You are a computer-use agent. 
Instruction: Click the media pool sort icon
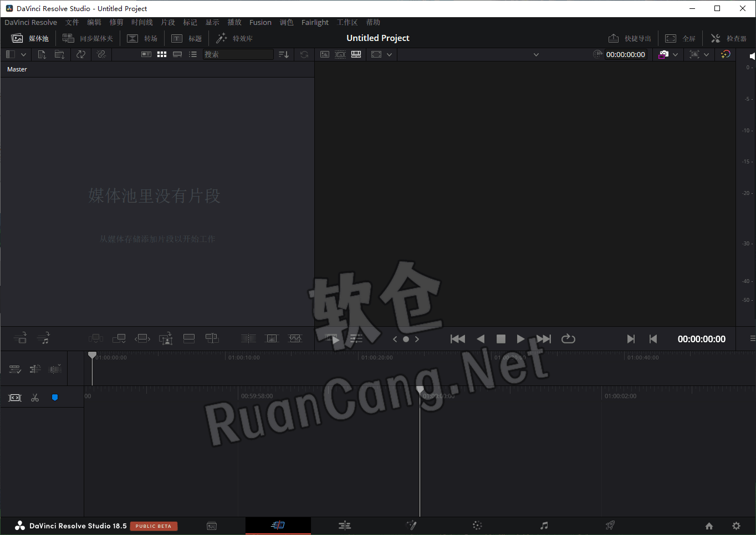(x=284, y=54)
